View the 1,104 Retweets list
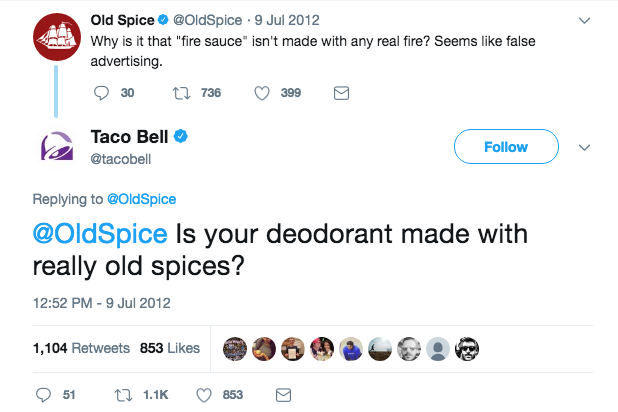The height and width of the screenshot is (412, 618). click(x=81, y=348)
